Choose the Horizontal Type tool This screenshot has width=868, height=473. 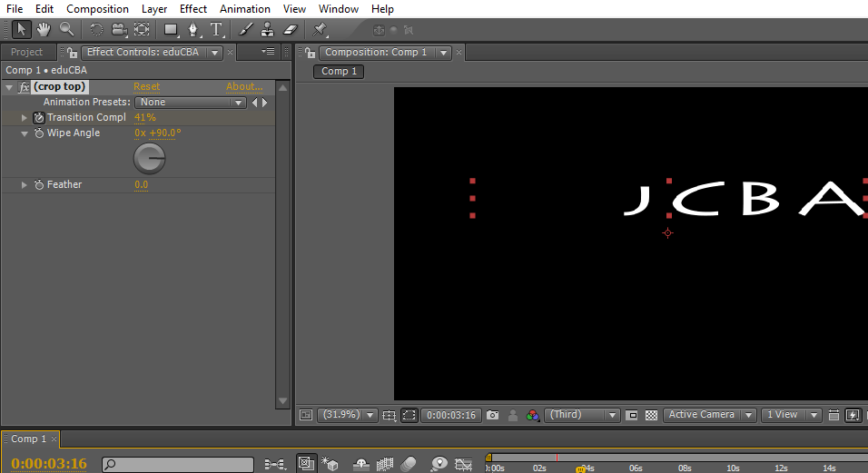pos(216,29)
